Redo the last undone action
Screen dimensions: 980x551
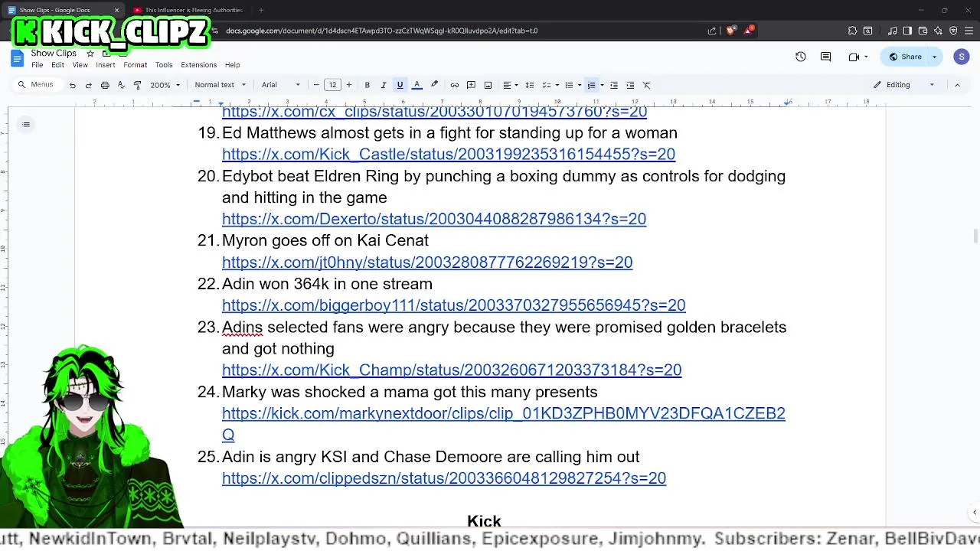pos(89,85)
